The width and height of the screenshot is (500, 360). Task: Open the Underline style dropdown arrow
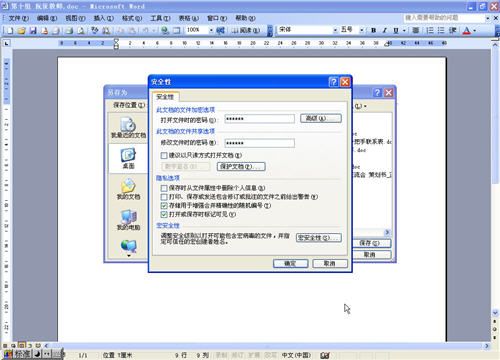pos(404,30)
